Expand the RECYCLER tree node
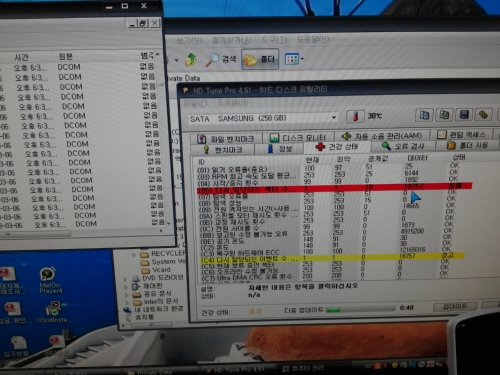500x375 pixels. [x=134, y=255]
